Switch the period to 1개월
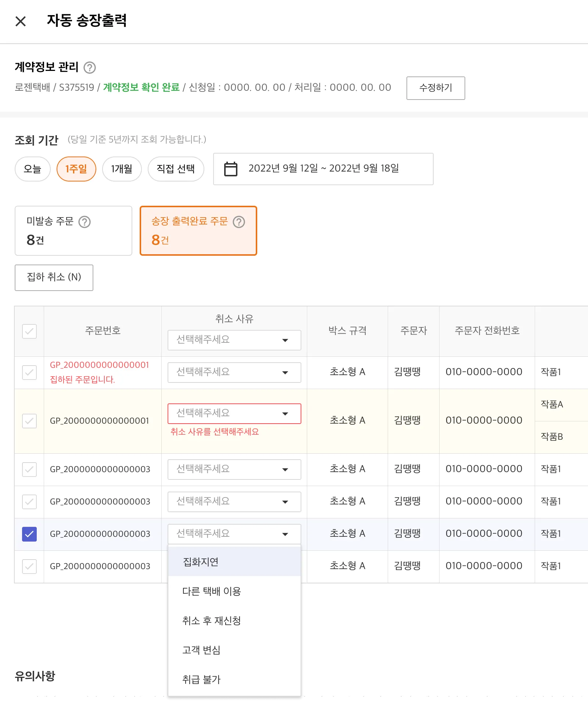The height and width of the screenshot is (701, 588). tap(122, 169)
